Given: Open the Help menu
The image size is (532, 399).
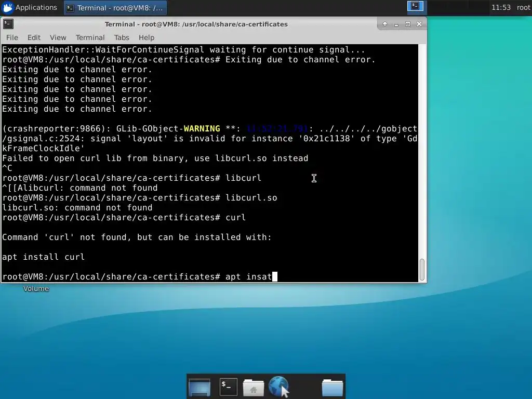Looking at the screenshot, I should point(146,37).
